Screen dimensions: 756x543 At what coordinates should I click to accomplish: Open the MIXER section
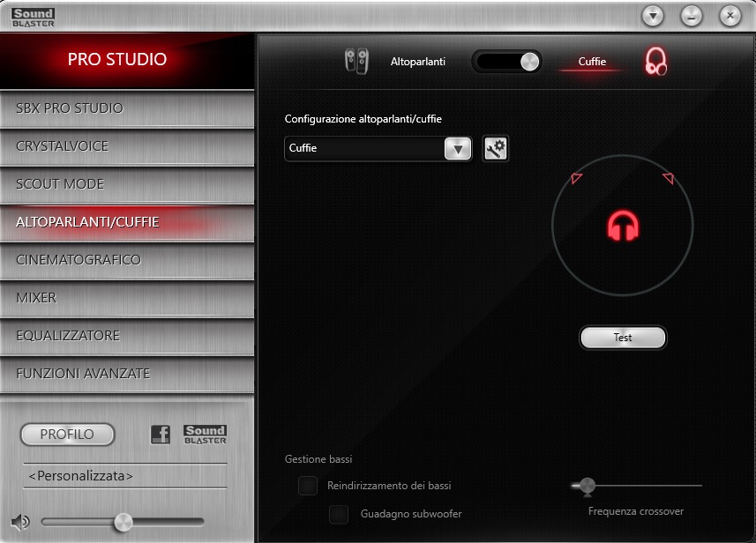pos(127,298)
